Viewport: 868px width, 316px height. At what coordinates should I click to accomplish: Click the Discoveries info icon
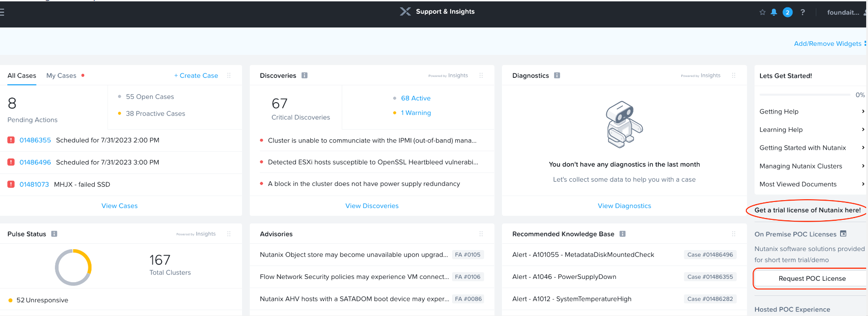(x=305, y=76)
